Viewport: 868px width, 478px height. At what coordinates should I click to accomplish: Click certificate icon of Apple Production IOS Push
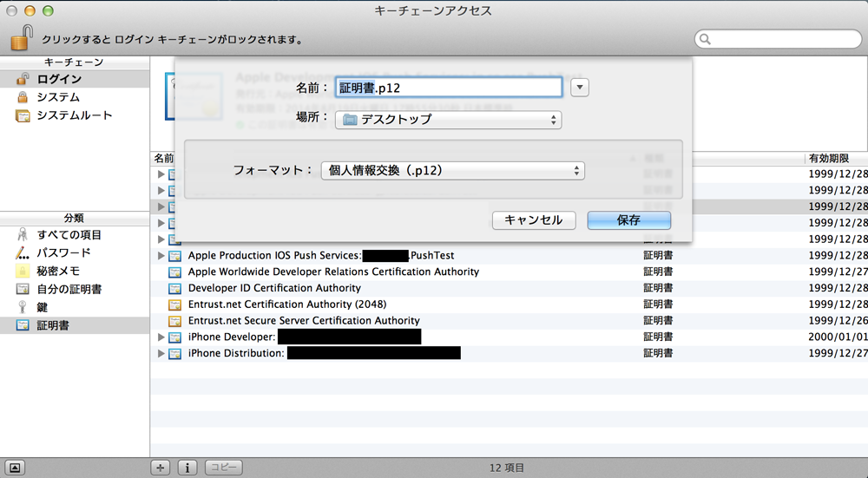175,256
